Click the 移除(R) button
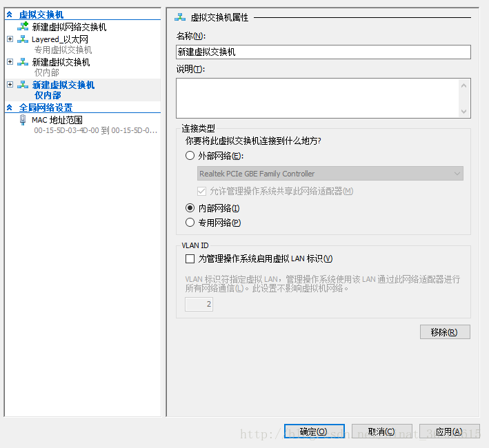This screenshot has width=489, height=448. point(445,332)
